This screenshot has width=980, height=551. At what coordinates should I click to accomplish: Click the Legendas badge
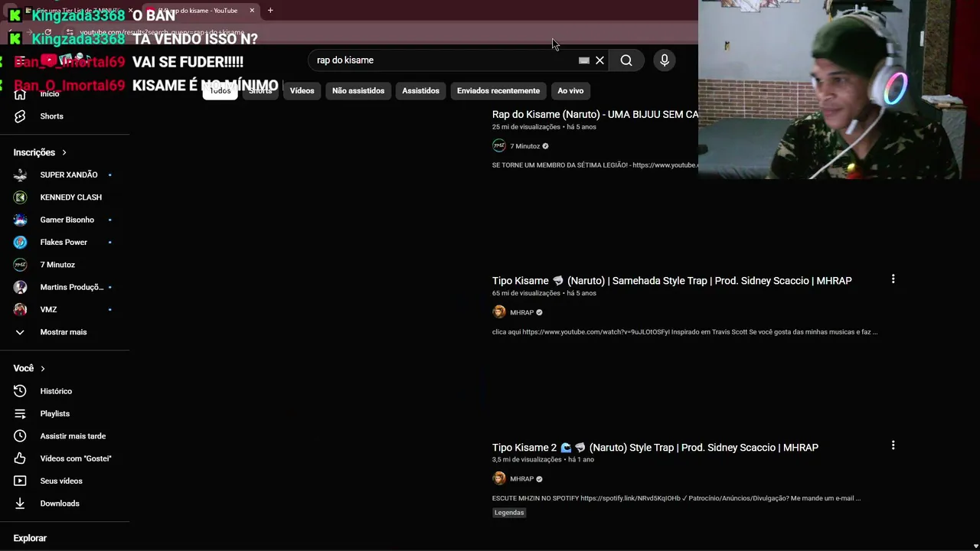[x=509, y=513]
